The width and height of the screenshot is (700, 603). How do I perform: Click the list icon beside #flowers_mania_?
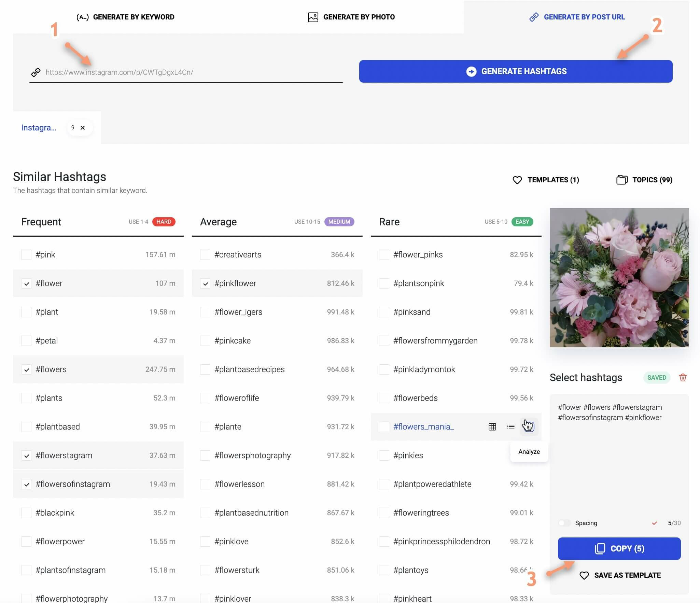point(510,426)
